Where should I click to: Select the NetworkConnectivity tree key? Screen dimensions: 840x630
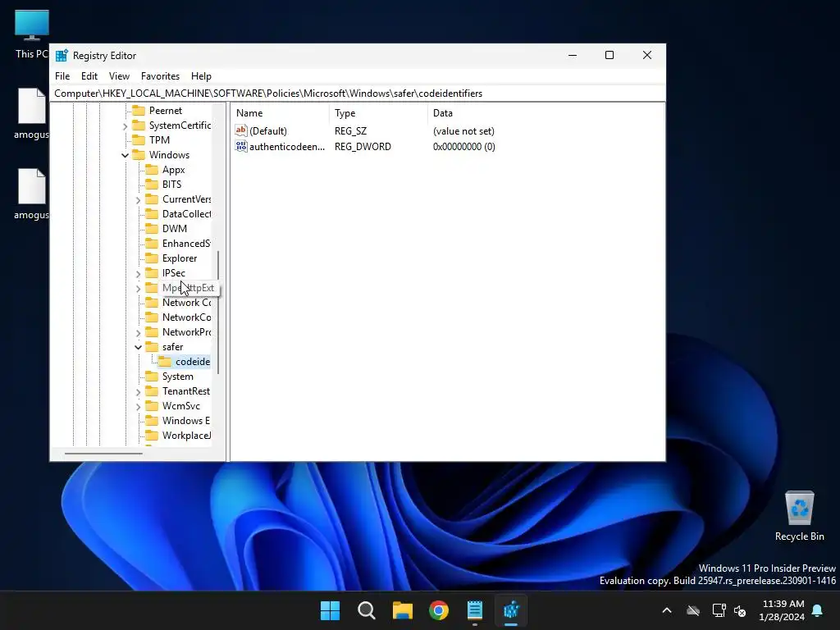[x=186, y=317]
